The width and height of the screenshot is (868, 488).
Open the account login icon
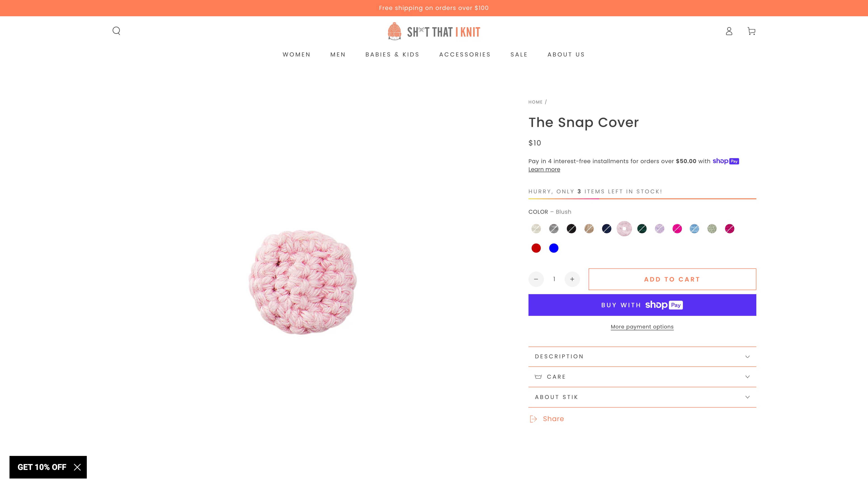click(729, 31)
